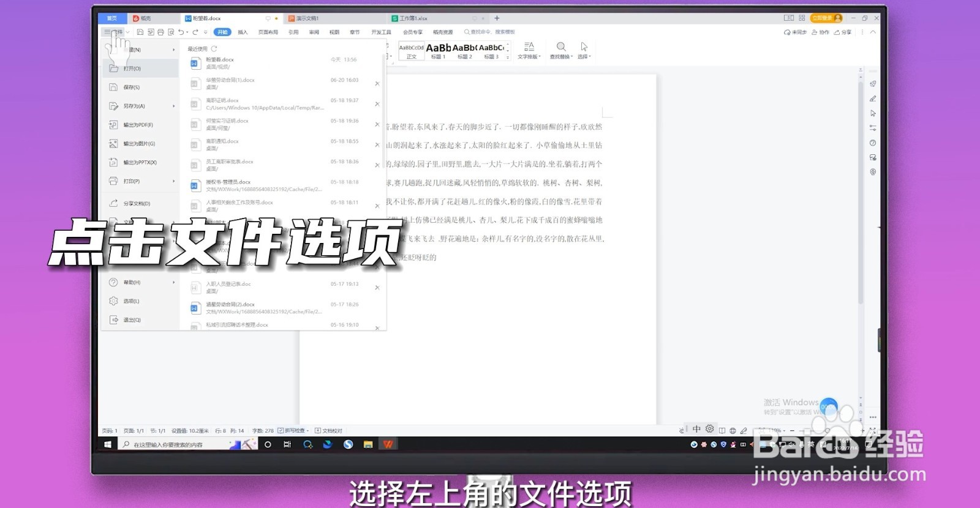The width and height of the screenshot is (980, 508).
Task: Click the redo arrow in quick toolbar
Action: pyautogui.click(x=195, y=32)
